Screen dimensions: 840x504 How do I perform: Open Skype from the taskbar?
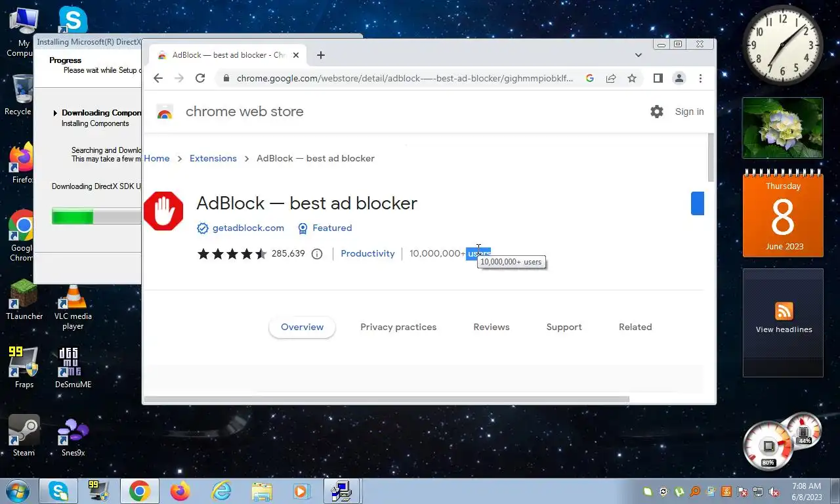pos(58,491)
